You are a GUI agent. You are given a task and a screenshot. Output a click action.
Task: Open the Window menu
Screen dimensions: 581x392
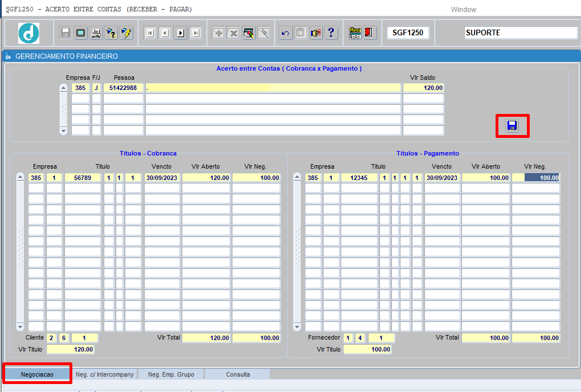463,10
